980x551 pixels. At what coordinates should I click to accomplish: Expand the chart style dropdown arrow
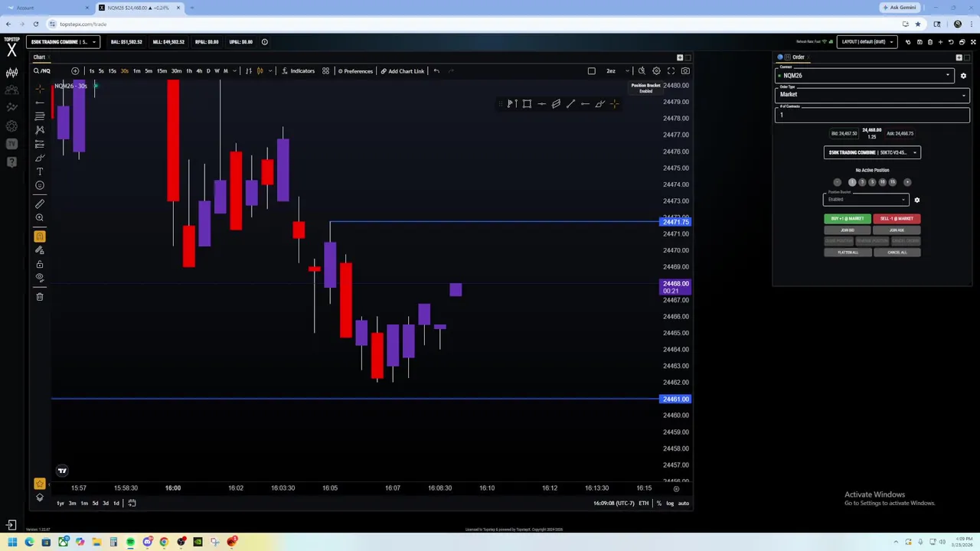click(269, 71)
